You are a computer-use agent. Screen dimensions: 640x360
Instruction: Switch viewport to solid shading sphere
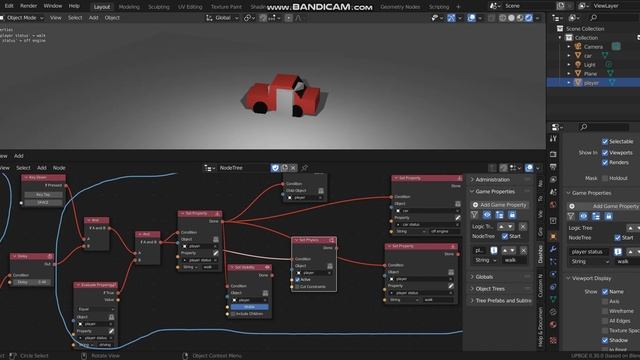tap(511, 18)
